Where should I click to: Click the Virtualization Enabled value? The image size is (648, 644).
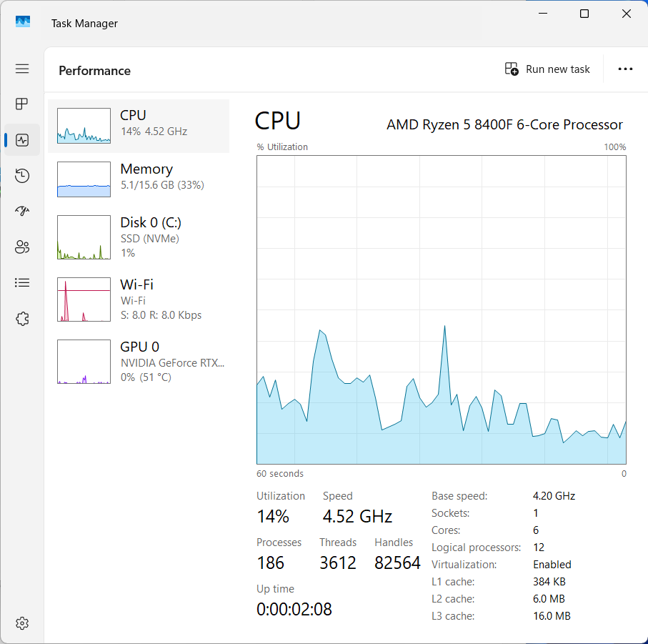[552, 564]
